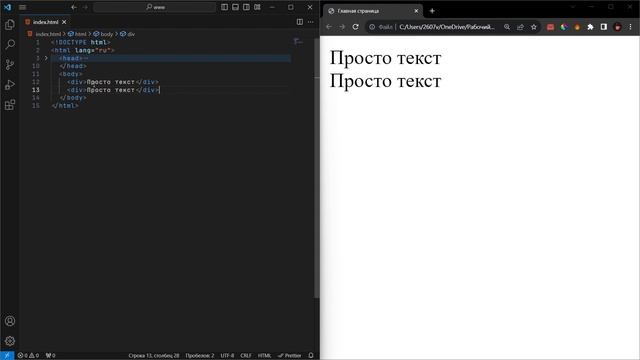The image size is (640, 360).
Task: Open the VS Code hamburger menu
Action: tap(22, 7)
